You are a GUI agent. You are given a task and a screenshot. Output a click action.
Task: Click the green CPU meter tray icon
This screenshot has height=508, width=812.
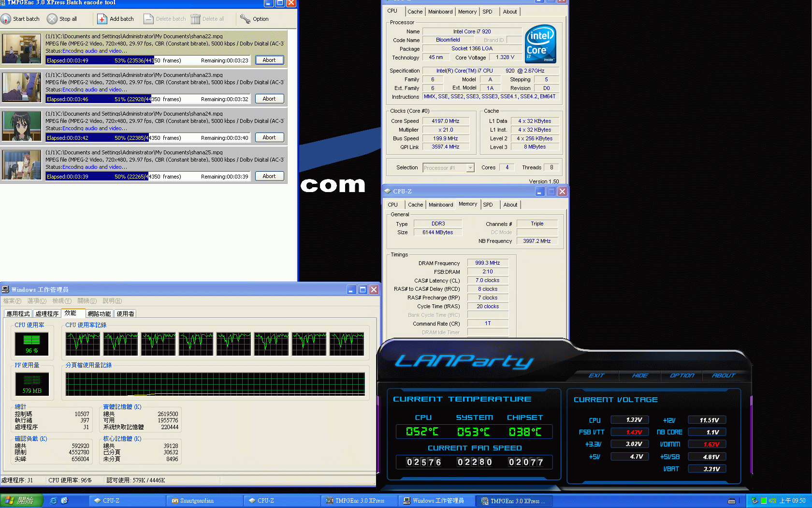coord(764,501)
